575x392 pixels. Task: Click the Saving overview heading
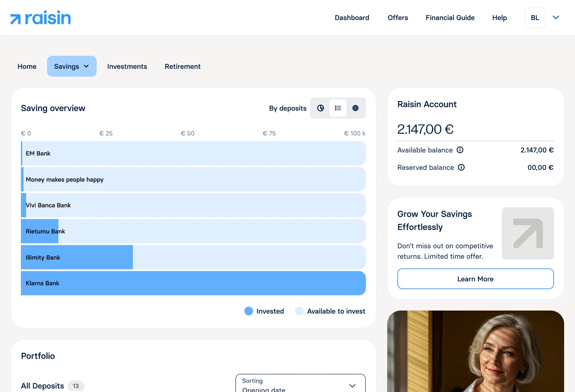click(53, 108)
